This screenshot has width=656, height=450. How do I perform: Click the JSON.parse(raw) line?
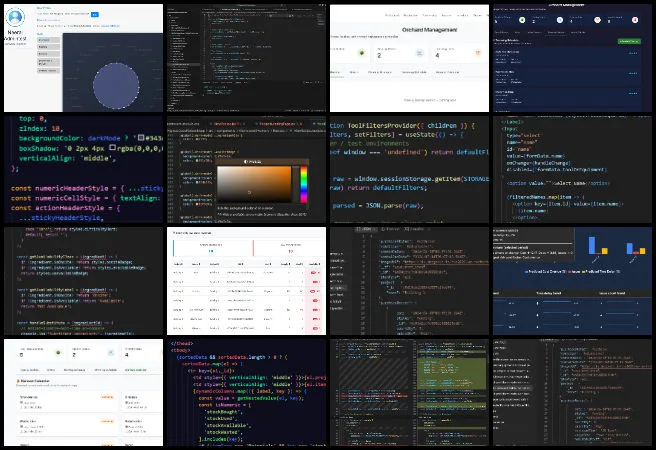click(x=378, y=206)
